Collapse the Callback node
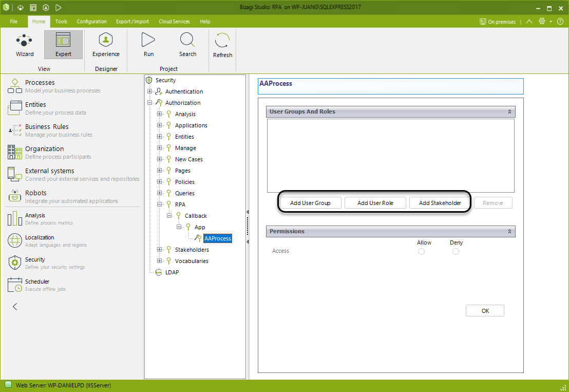 pos(169,216)
